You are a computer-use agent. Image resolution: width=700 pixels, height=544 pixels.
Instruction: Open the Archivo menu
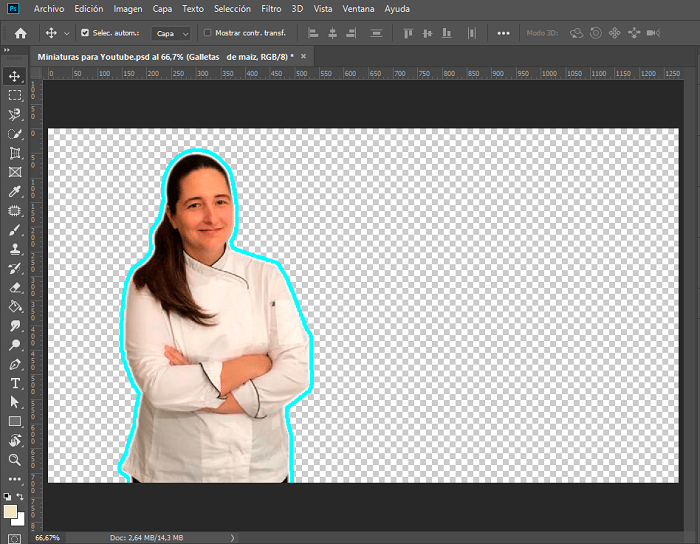pyautogui.click(x=49, y=9)
